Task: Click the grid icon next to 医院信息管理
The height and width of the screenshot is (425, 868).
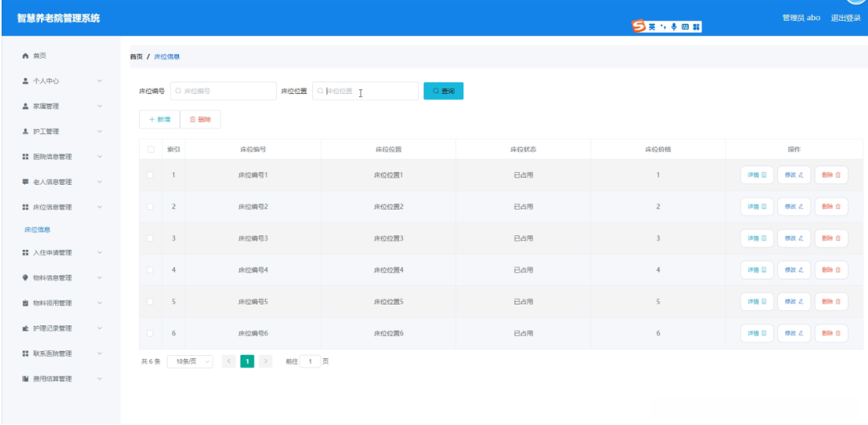Action: [x=25, y=157]
